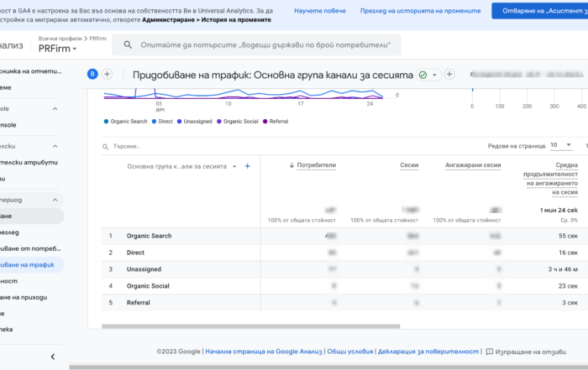Screen dimensions: 588x370
Task: Toggle the Unassigned legend series
Action: 195,122
